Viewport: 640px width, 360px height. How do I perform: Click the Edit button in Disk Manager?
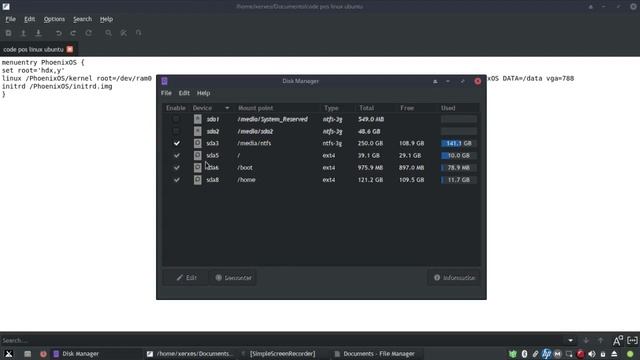point(187,278)
